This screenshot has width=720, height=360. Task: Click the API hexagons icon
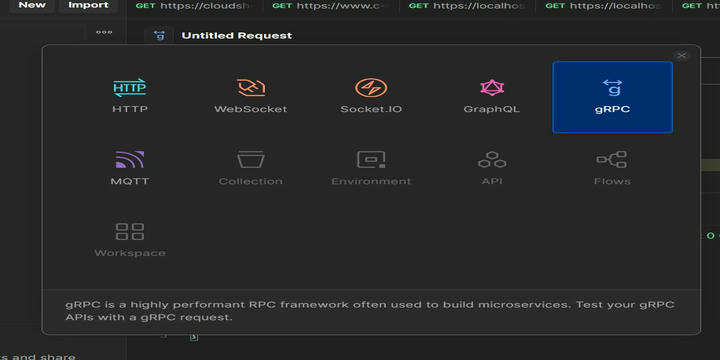(492, 159)
